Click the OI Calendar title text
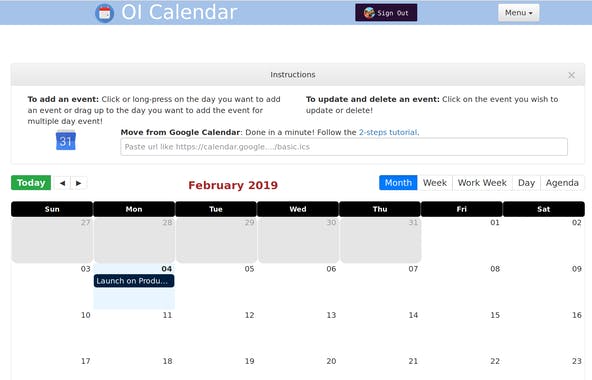 click(x=179, y=12)
